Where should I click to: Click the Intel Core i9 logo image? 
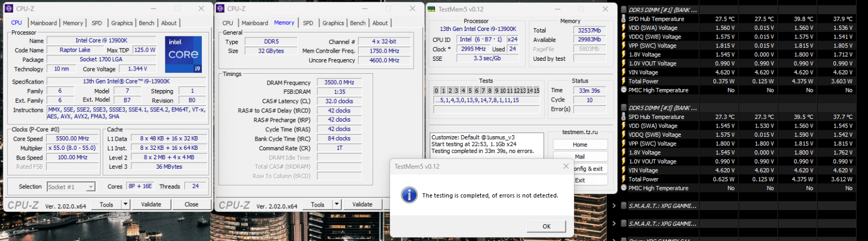click(183, 54)
